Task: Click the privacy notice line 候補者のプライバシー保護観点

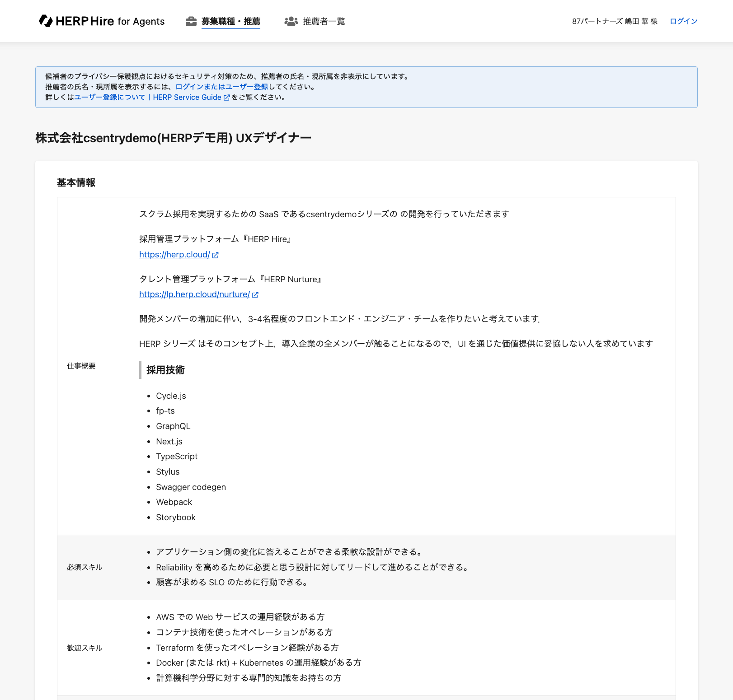Action: tap(228, 76)
